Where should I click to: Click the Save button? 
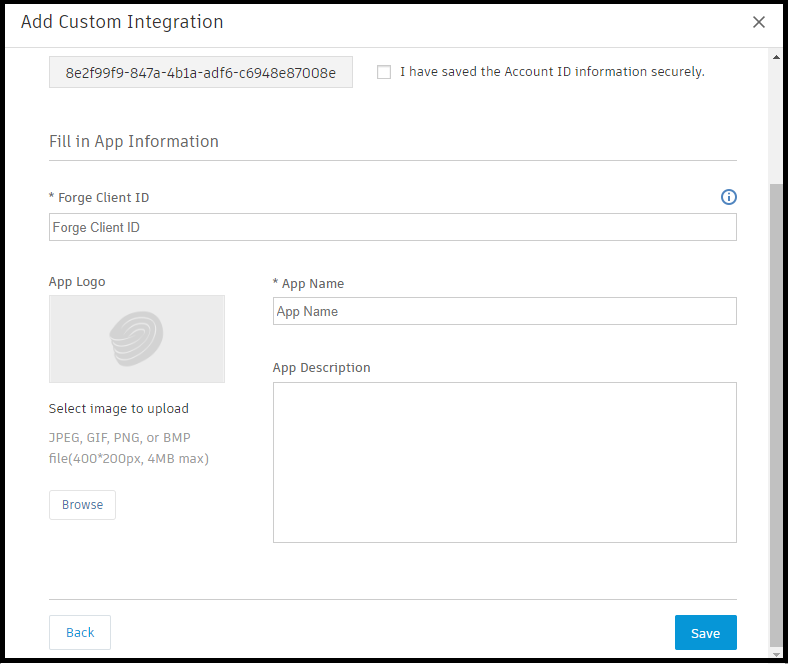705,633
